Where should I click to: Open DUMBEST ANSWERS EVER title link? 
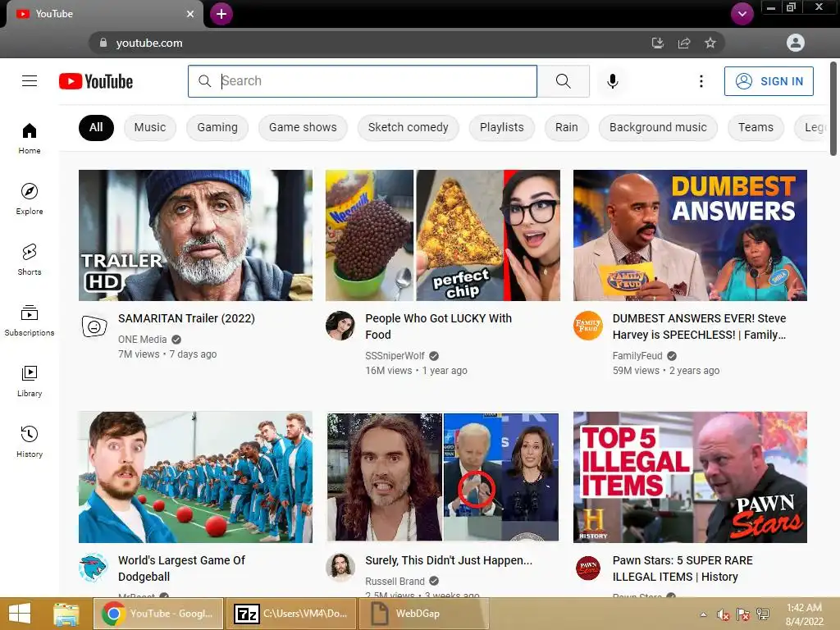699,326
